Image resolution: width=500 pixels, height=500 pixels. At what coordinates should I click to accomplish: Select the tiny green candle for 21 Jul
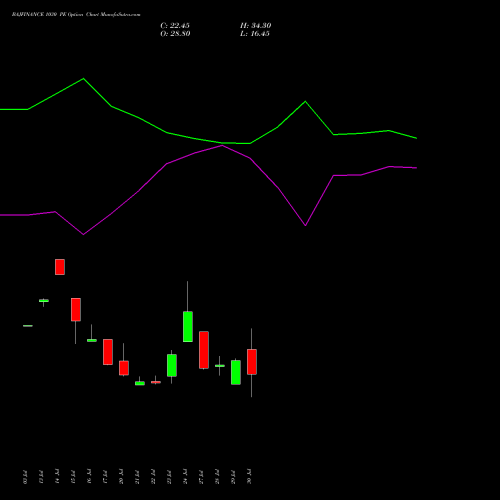pos(140,383)
